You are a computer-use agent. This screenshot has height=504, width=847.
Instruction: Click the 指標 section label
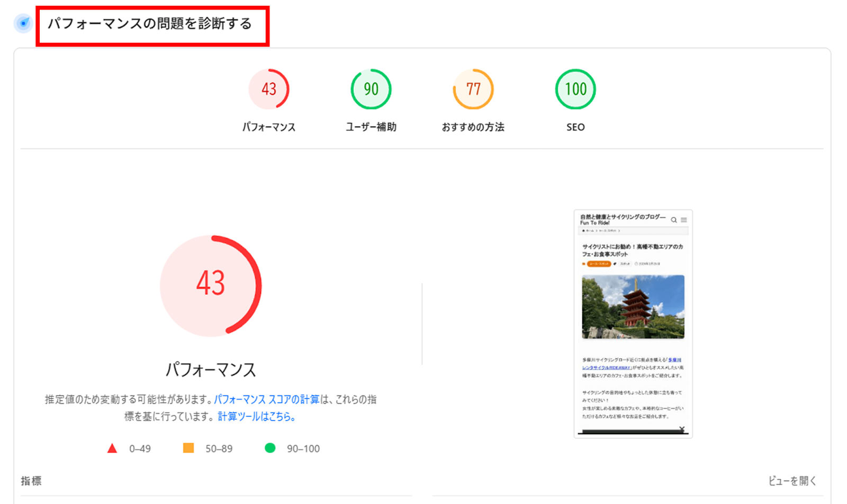(31, 481)
